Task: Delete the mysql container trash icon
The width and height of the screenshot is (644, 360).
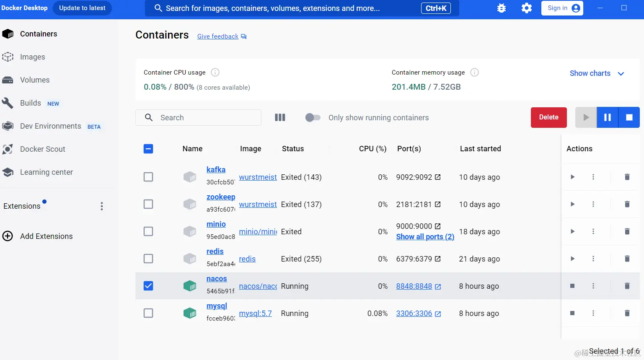Action: [627, 313]
